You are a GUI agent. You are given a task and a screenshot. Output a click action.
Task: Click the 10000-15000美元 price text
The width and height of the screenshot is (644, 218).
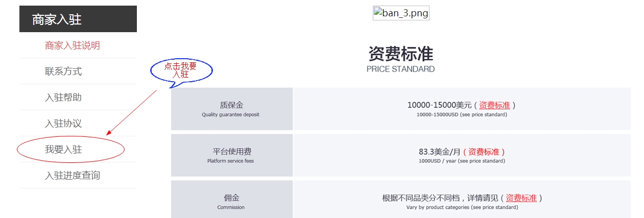click(439, 105)
